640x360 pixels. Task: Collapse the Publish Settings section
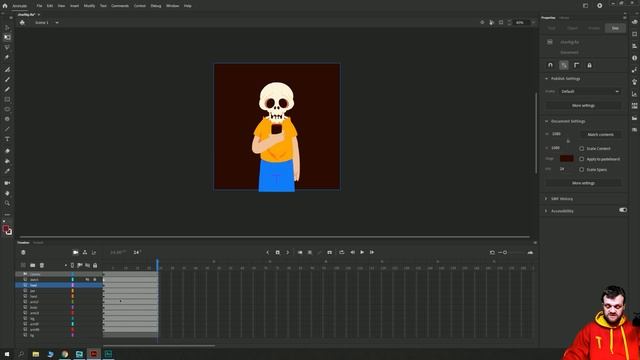(x=547, y=79)
